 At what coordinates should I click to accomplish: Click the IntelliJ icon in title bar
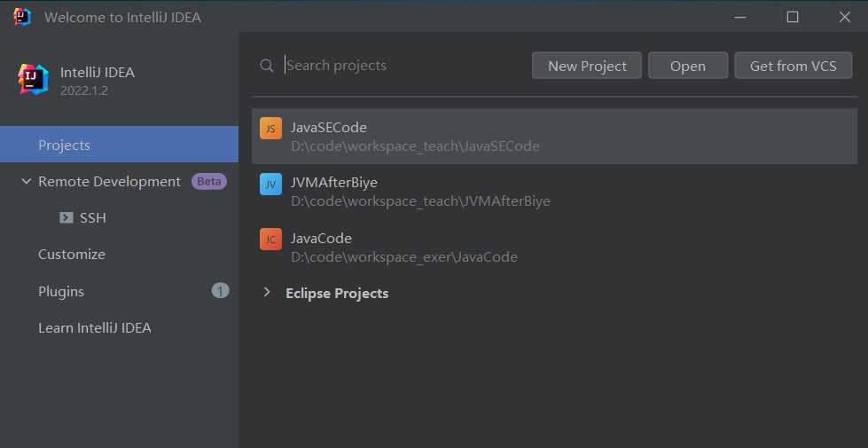[x=22, y=17]
